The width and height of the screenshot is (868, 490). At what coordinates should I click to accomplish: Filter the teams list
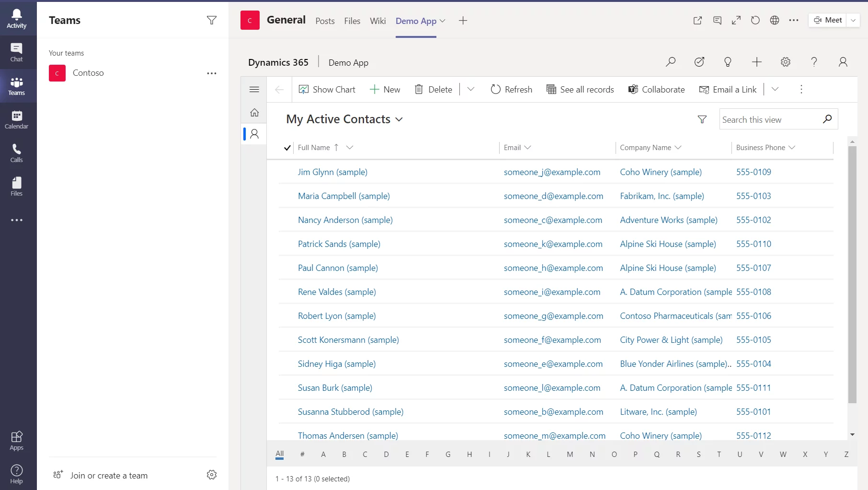pos(212,20)
